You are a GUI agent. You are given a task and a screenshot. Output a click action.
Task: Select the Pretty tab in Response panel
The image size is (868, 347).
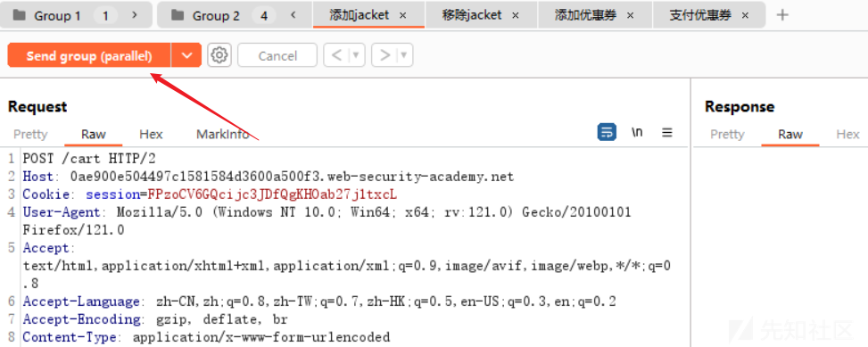pyautogui.click(x=727, y=134)
